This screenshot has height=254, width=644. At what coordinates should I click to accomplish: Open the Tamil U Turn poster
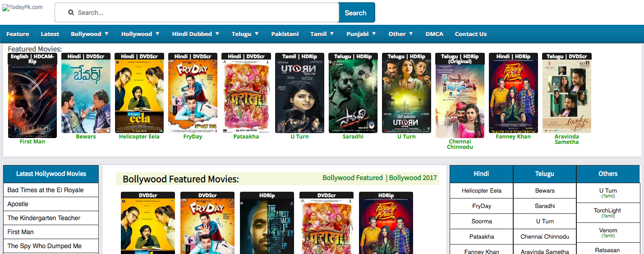[x=299, y=96]
